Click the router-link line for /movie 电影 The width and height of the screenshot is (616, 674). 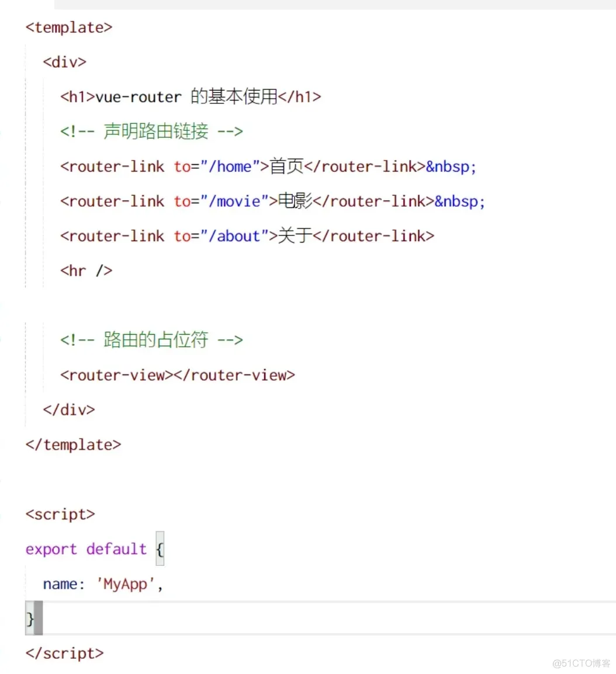pos(273,201)
